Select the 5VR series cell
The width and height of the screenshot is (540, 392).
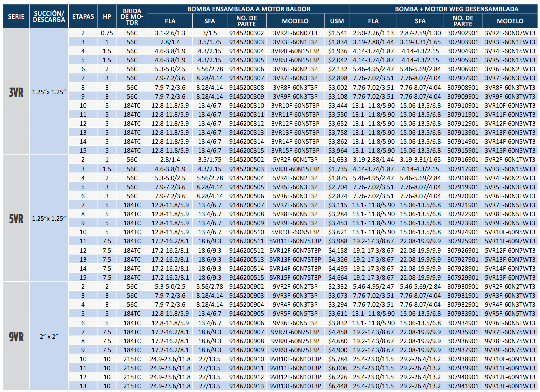pos(16,218)
